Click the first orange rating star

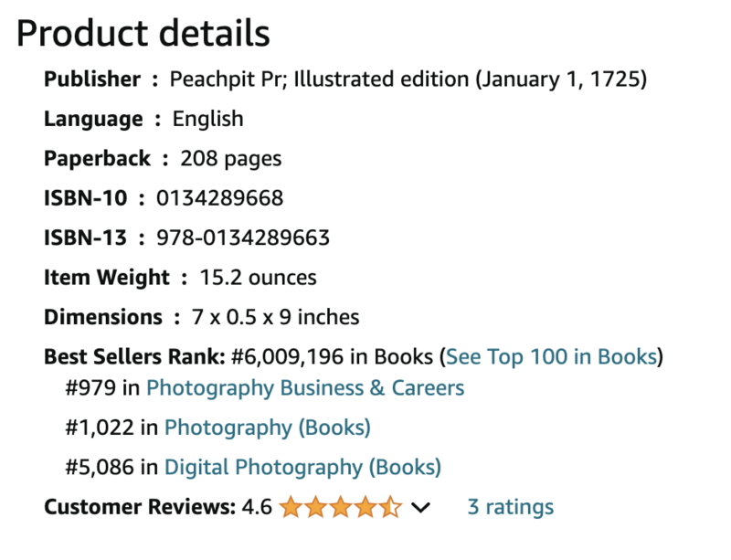[291, 507]
